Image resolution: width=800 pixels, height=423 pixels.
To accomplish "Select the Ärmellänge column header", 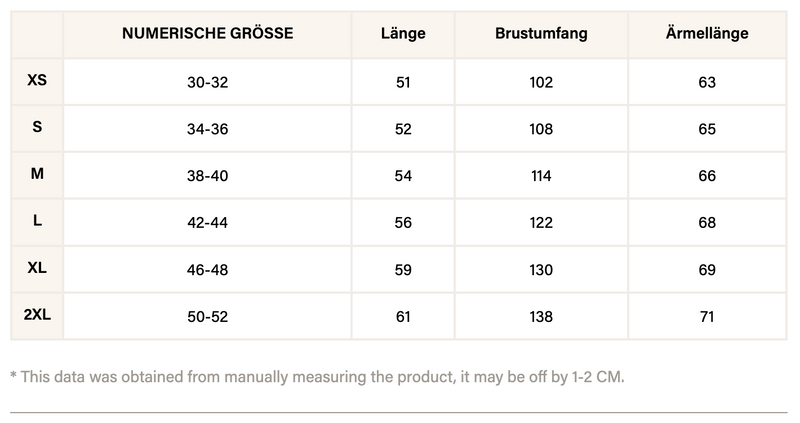I will click(x=707, y=34).
